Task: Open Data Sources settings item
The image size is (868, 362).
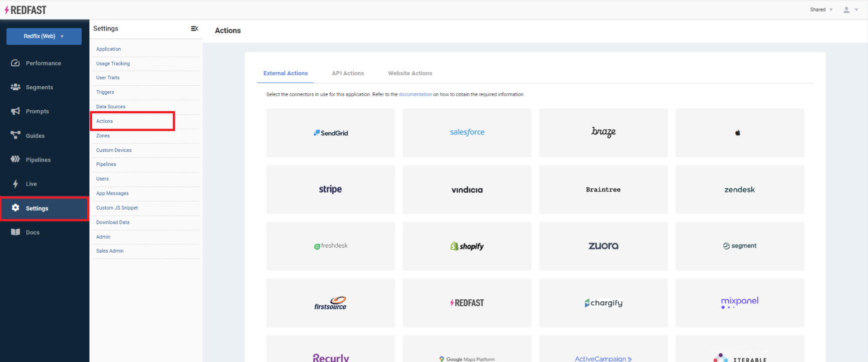Action: coord(111,107)
